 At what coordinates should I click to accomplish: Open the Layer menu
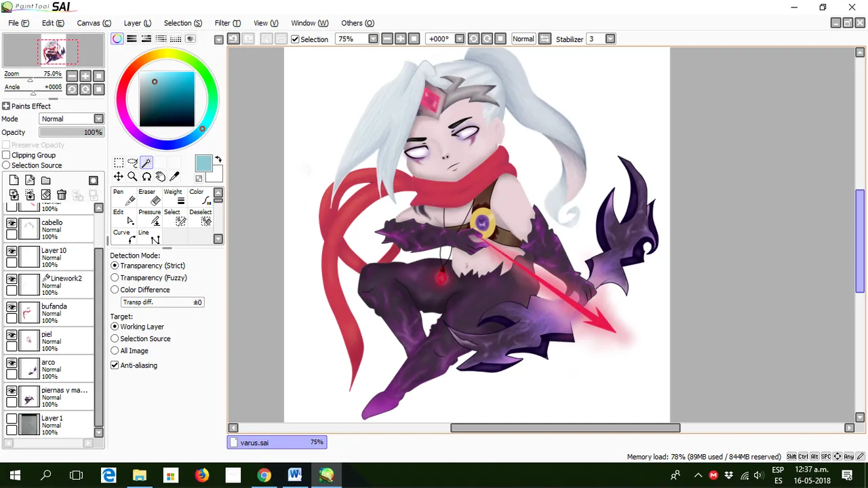click(x=137, y=23)
